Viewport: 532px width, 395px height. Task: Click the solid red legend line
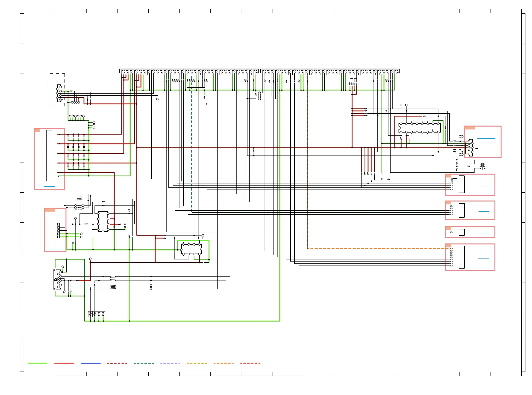pyautogui.click(x=64, y=363)
